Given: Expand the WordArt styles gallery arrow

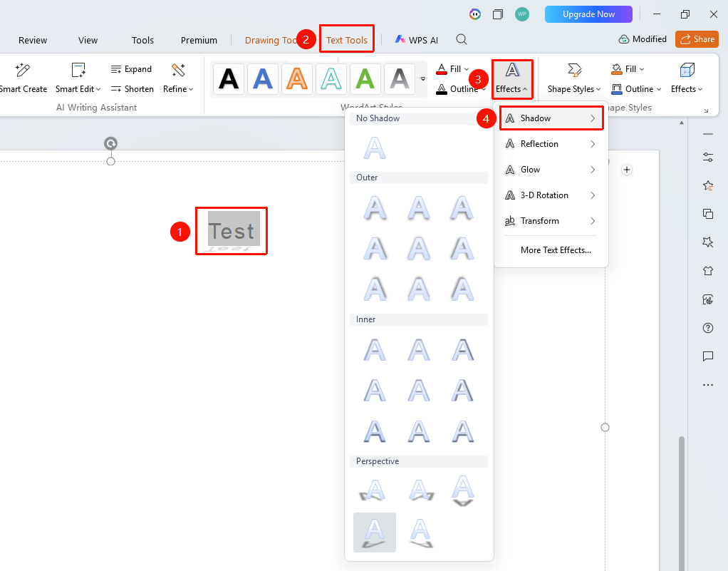Looking at the screenshot, I should [x=423, y=78].
